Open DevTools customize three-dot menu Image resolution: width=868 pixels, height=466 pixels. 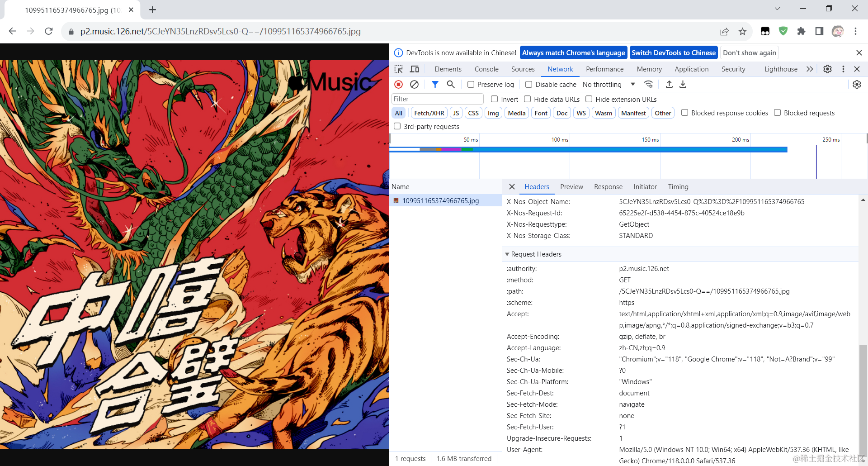[843, 69]
